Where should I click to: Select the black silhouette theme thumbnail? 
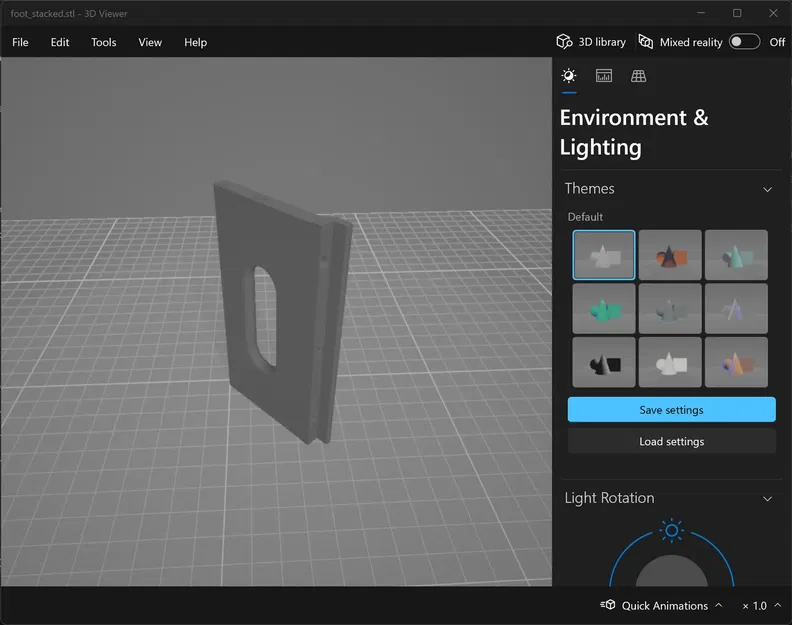[x=604, y=362]
